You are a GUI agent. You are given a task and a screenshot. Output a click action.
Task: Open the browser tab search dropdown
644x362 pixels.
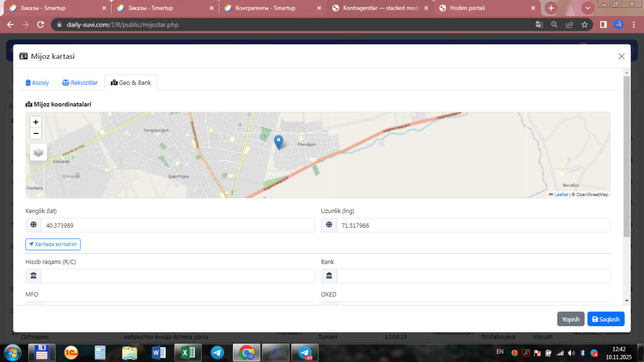(x=588, y=8)
